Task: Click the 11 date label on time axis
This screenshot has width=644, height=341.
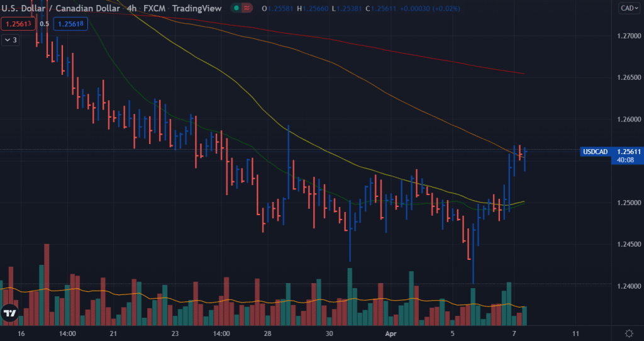Action: pos(575,333)
